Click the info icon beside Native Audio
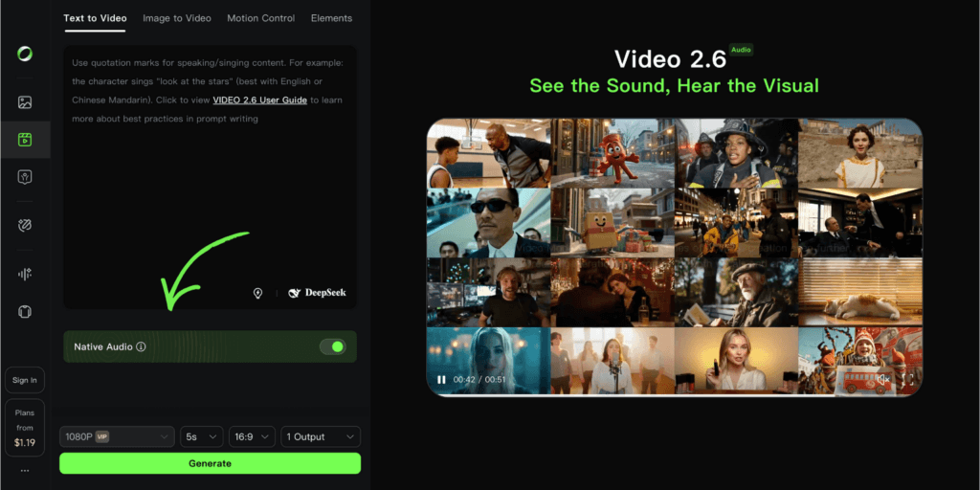 tap(142, 346)
